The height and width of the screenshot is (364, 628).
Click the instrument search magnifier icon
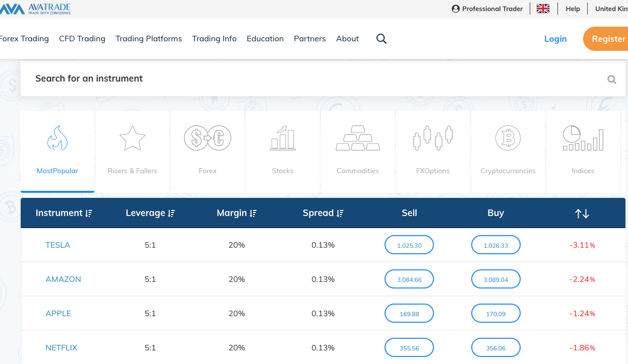coord(612,79)
